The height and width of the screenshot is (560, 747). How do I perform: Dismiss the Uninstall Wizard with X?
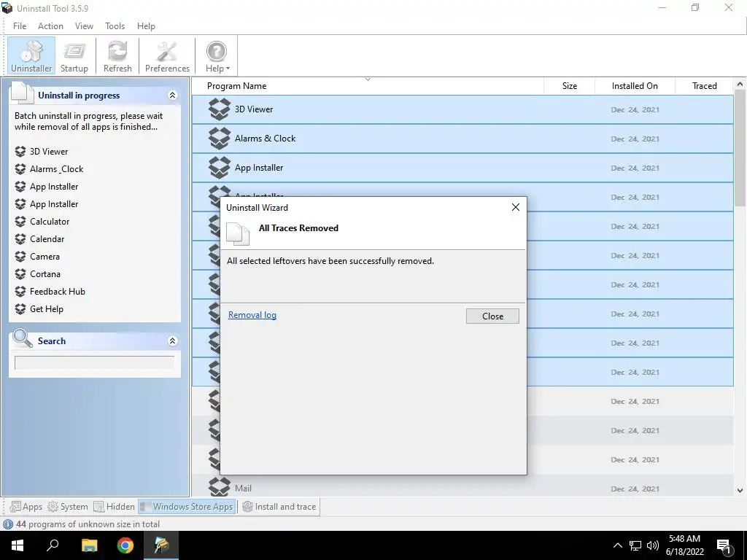[x=516, y=207]
